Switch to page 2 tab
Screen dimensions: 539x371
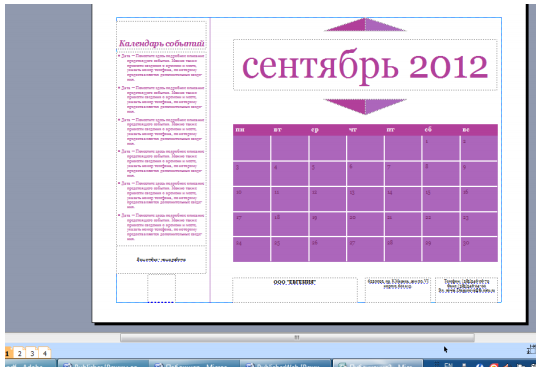(20, 353)
